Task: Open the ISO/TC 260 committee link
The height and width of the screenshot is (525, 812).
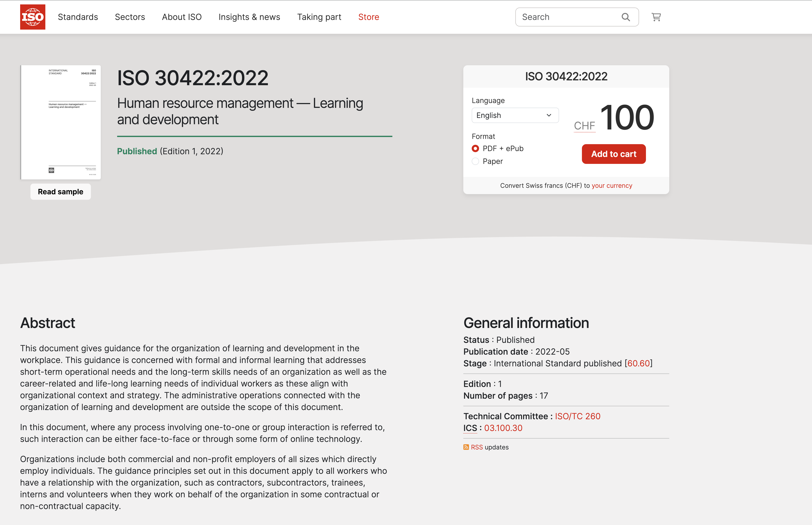Action: click(578, 416)
